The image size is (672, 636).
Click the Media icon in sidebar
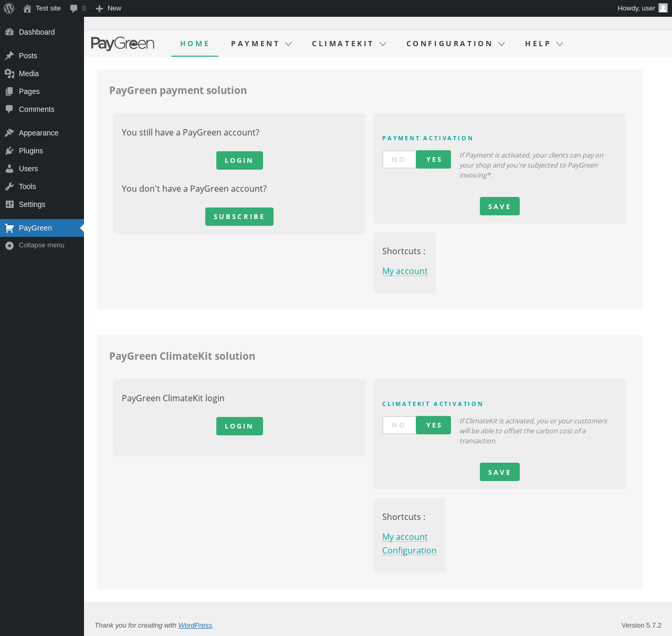[9, 74]
